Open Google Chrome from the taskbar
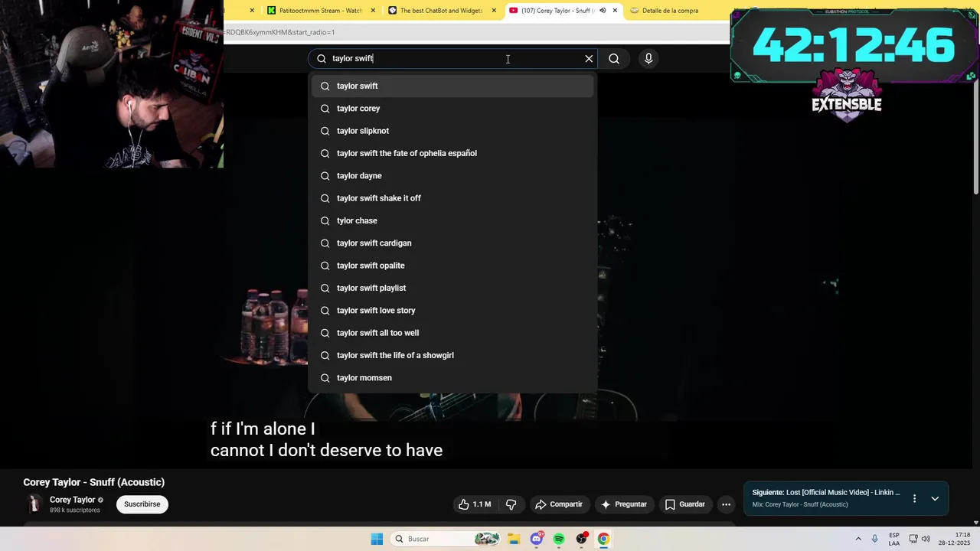This screenshot has height=551, width=980. coord(603,539)
